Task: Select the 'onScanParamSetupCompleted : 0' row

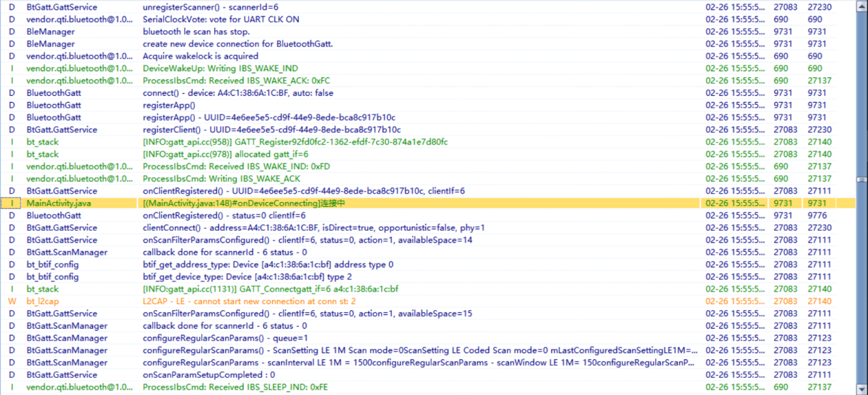Action: tap(428, 375)
